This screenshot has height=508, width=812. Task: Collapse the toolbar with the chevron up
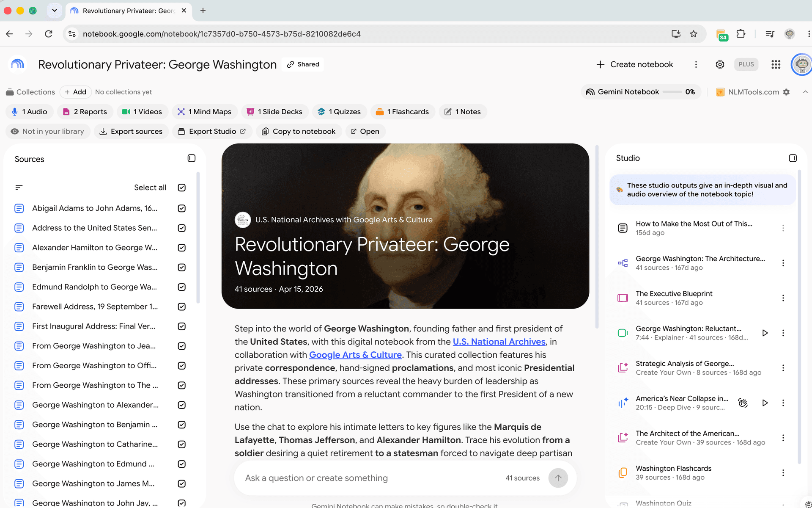coord(805,92)
